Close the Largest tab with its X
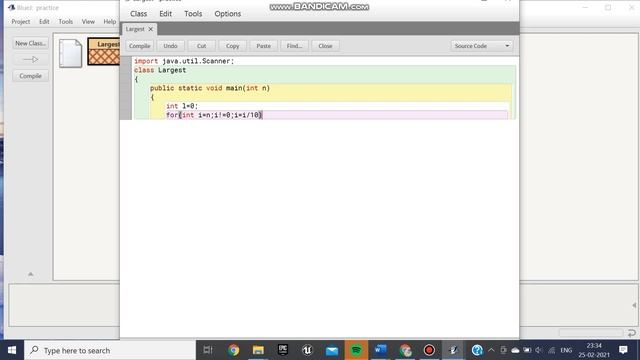This screenshot has height=360, width=640. coord(151,29)
